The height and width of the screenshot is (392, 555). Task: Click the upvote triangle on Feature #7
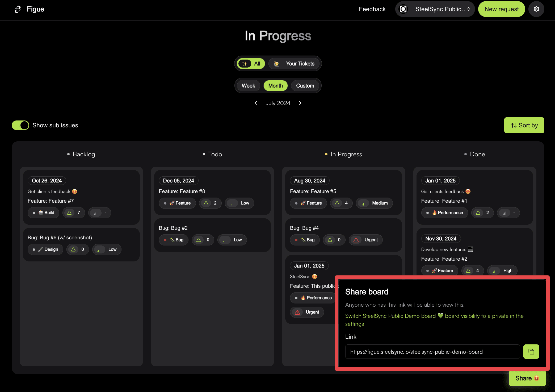point(69,213)
